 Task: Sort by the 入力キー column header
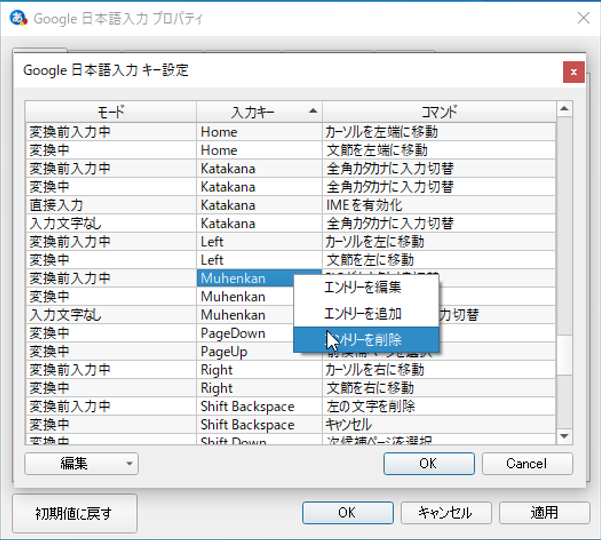(258, 111)
